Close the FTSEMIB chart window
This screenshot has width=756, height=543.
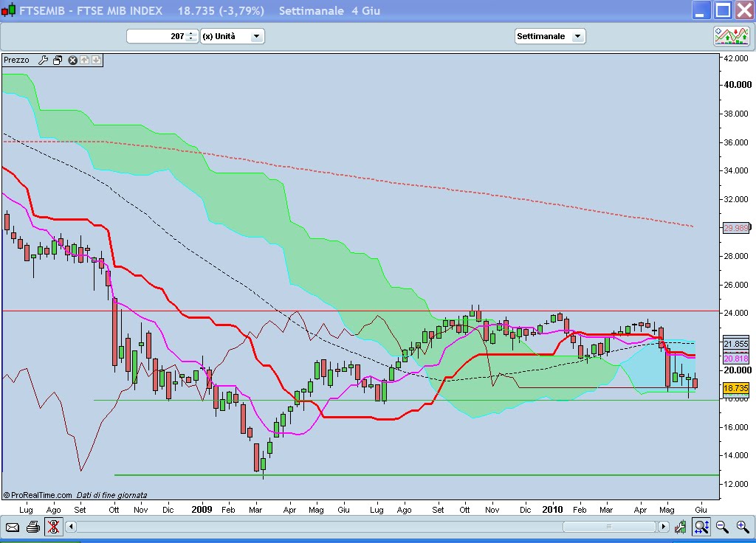click(744, 10)
